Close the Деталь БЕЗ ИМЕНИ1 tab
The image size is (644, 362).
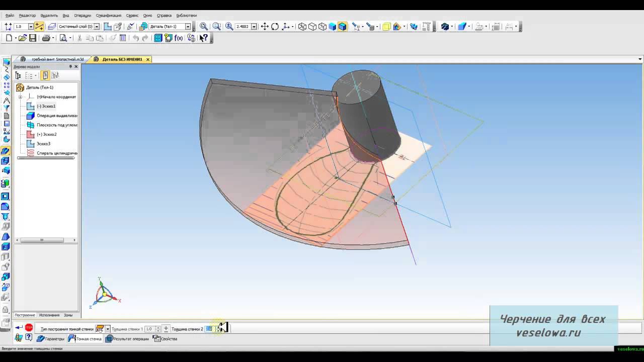(148, 59)
